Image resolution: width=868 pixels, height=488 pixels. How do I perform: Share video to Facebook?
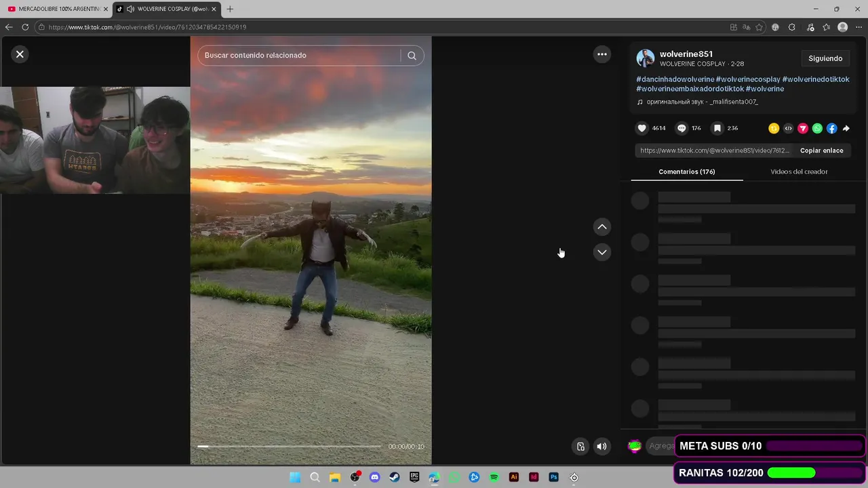832,128
